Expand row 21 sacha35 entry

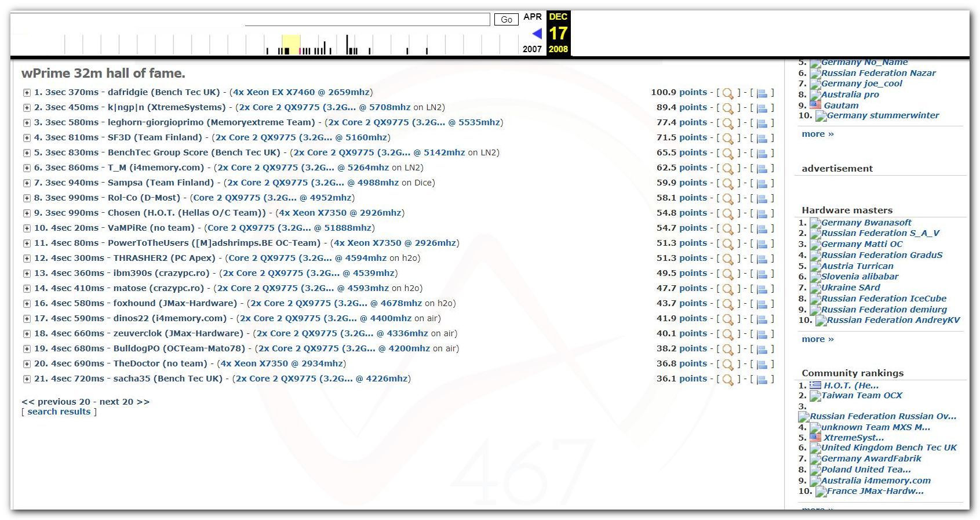tap(27, 379)
